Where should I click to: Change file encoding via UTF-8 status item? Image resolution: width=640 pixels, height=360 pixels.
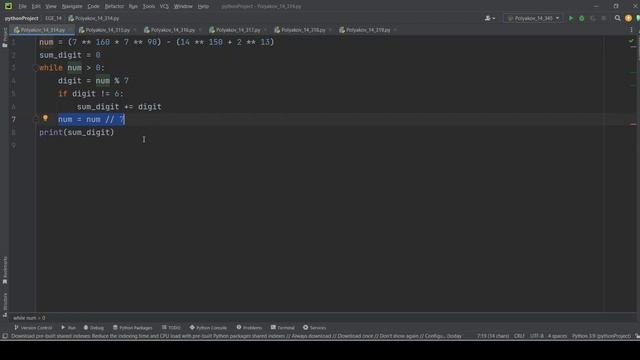537,336
